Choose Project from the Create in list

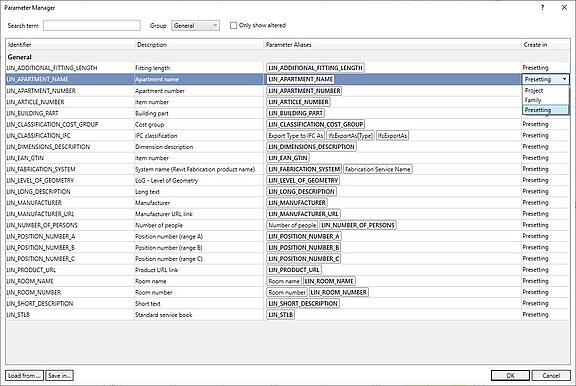(546, 90)
